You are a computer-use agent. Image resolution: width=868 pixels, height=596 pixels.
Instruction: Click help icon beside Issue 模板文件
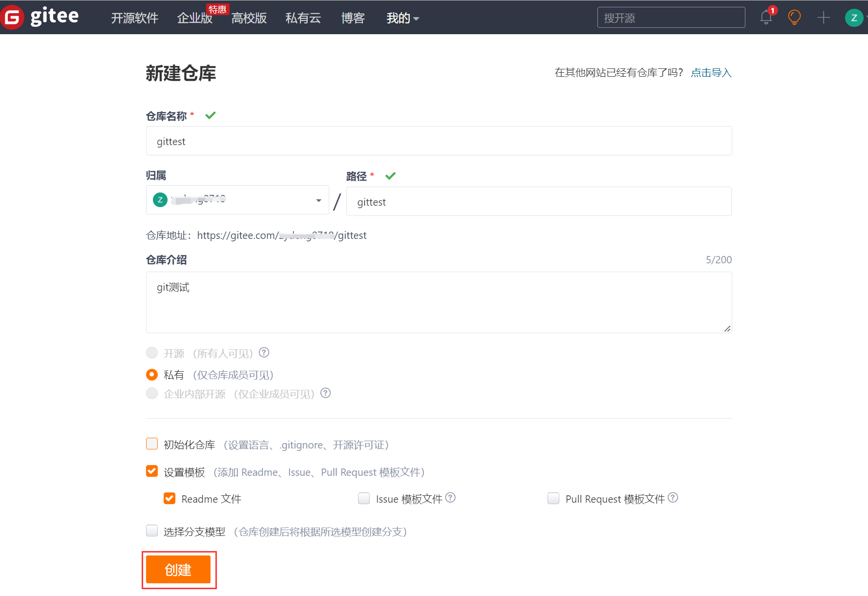(450, 497)
